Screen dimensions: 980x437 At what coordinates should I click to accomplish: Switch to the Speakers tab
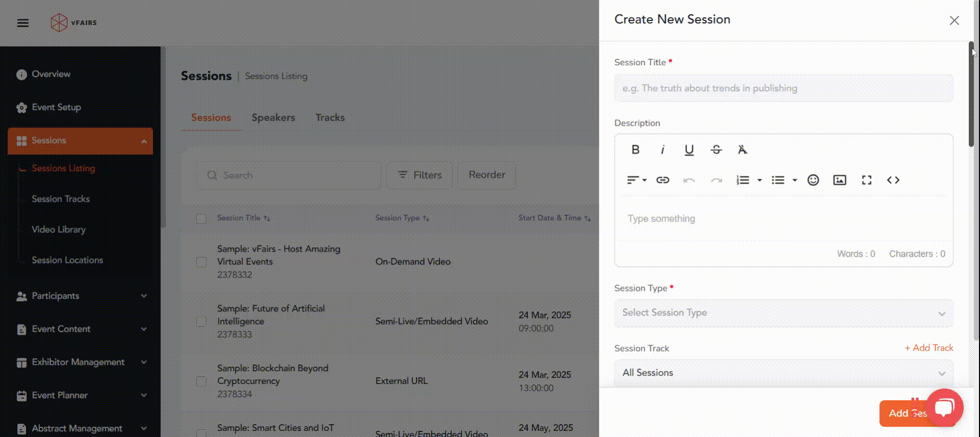(273, 117)
